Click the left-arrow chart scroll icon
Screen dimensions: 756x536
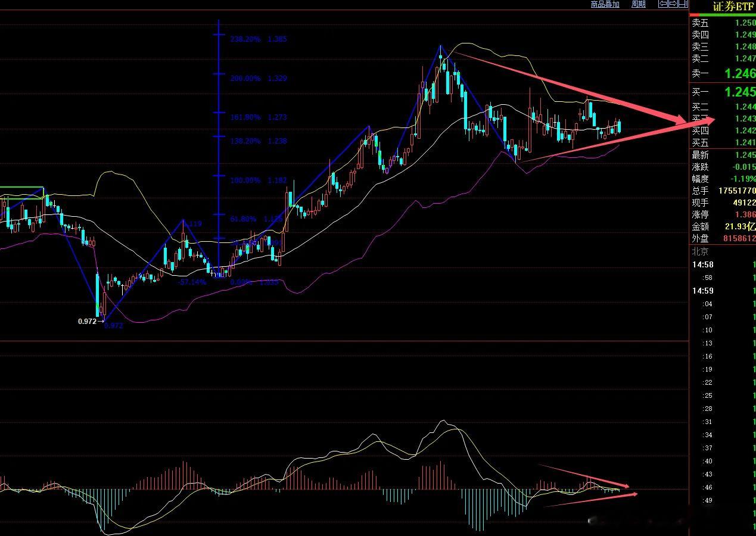663,4
